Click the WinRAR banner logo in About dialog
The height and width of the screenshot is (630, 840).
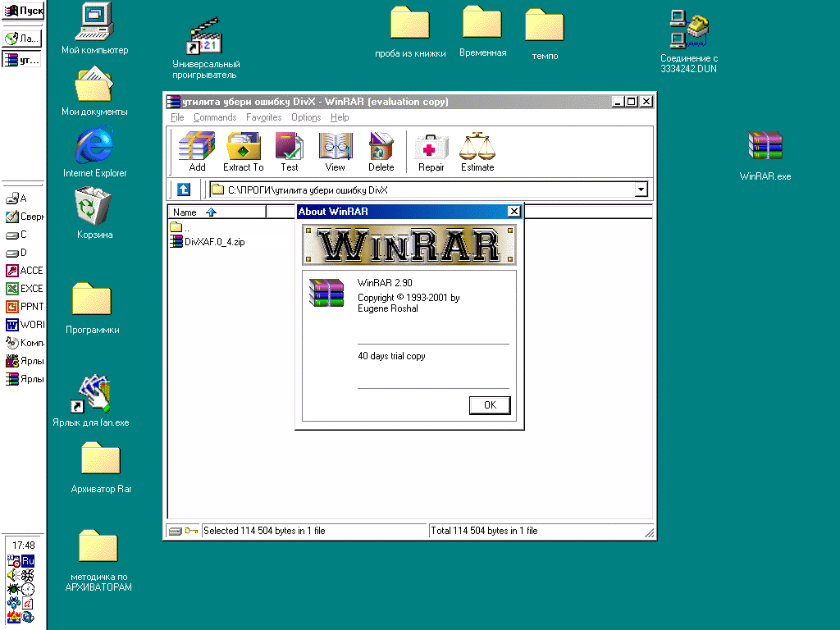tap(409, 244)
